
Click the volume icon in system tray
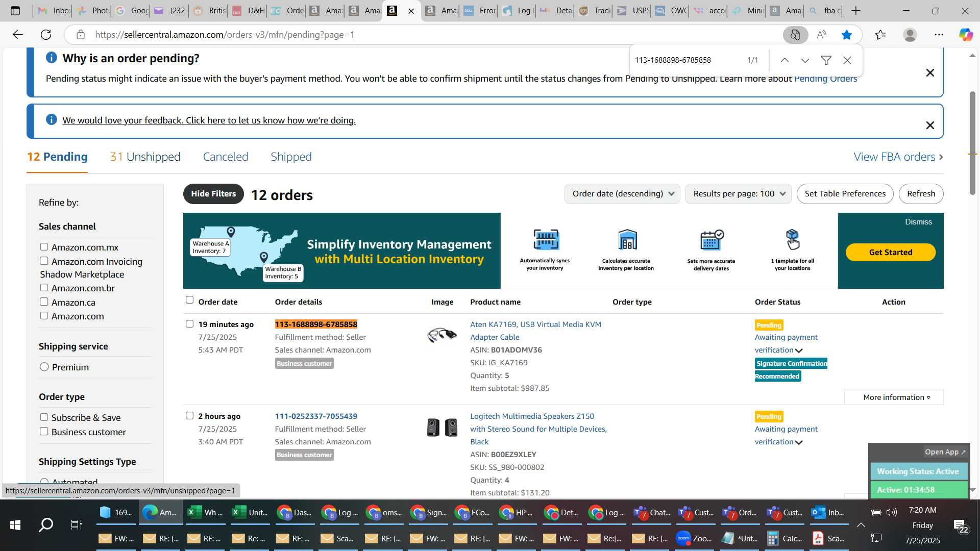[892, 512]
